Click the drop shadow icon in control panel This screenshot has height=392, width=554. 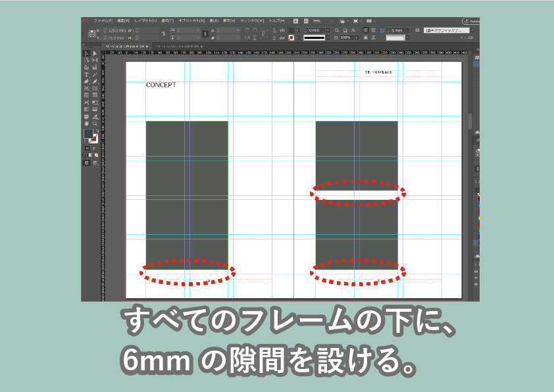tap(345, 30)
